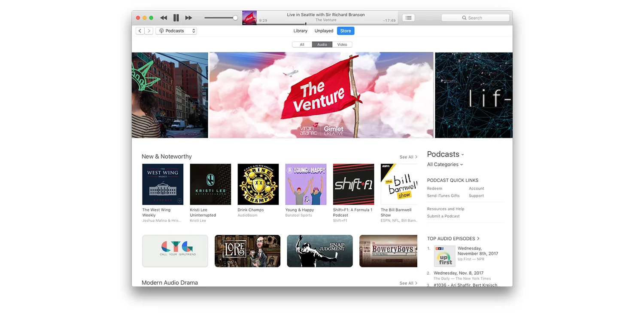Switch the media filter to Video
The width and height of the screenshot is (644, 313).
click(342, 44)
